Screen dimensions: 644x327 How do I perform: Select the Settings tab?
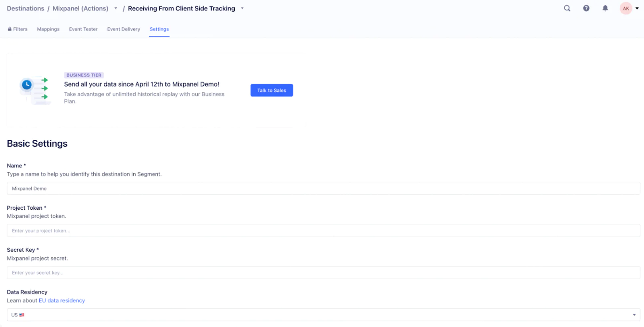[159, 29]
